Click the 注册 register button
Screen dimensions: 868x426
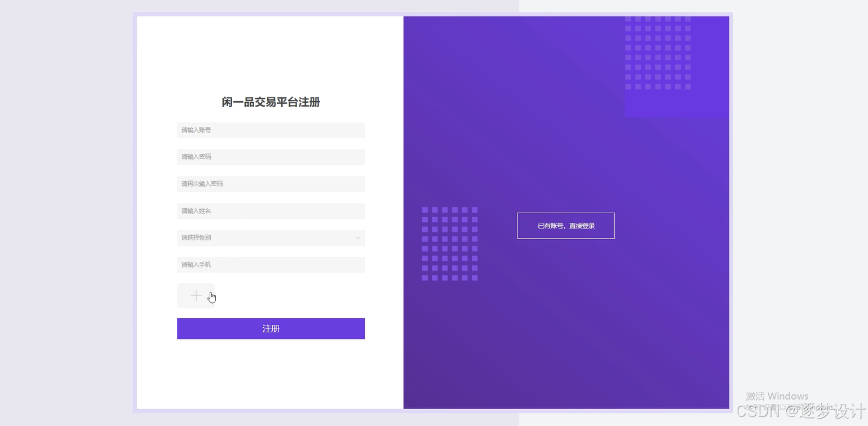pos(271,328)
